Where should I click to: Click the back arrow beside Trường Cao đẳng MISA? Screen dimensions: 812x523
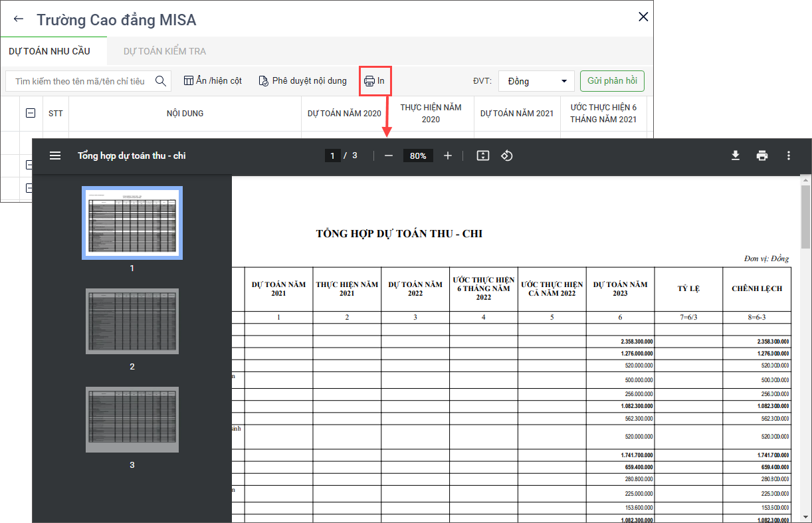point(19,19)
